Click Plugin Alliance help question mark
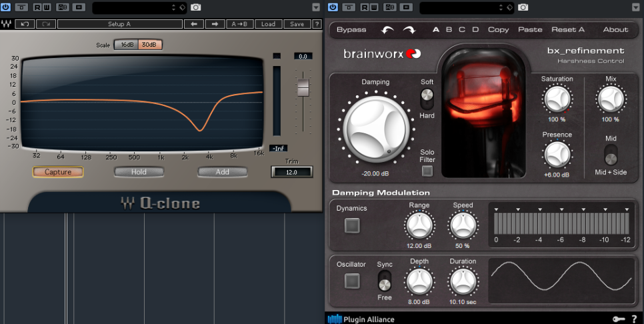The width and height of the screenshot is (644, 324). point(635,319)
